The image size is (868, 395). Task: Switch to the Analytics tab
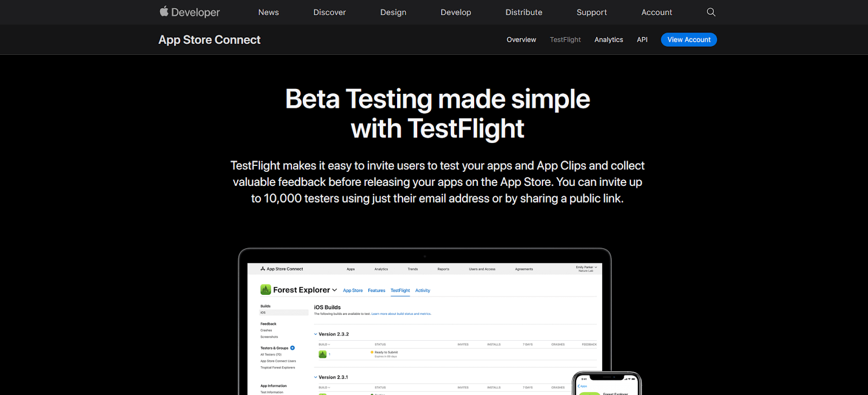pyautogui.click(x=609, y=40)
